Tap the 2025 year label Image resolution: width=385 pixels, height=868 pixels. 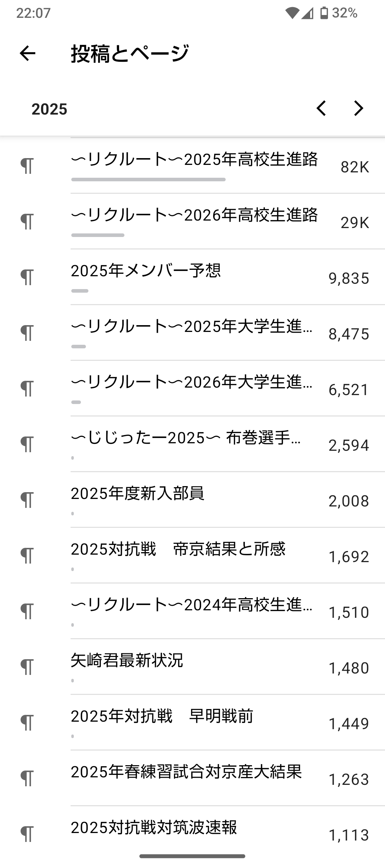tap(49, 109)
